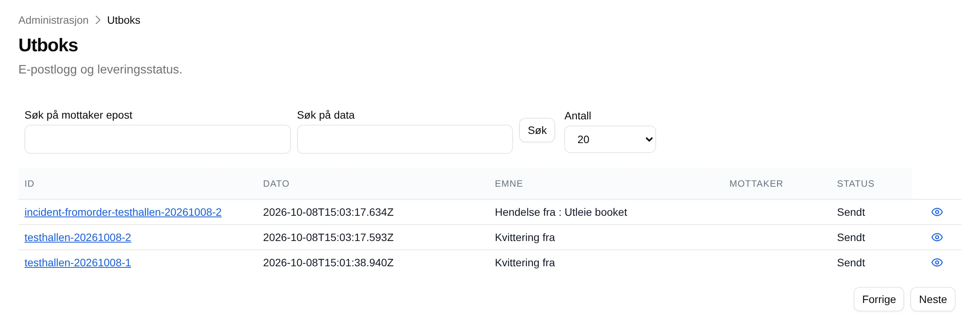
Task: Select date 2026-10-08T15:01:38.940Z cell
Action: click(x=328, y=262)
